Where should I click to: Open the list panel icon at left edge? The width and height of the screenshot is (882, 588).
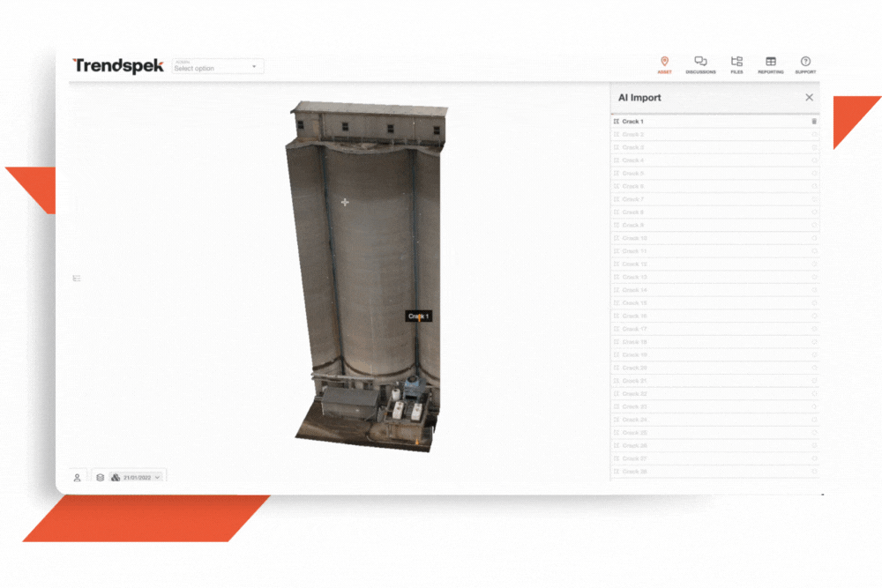(x=77, y=279)
